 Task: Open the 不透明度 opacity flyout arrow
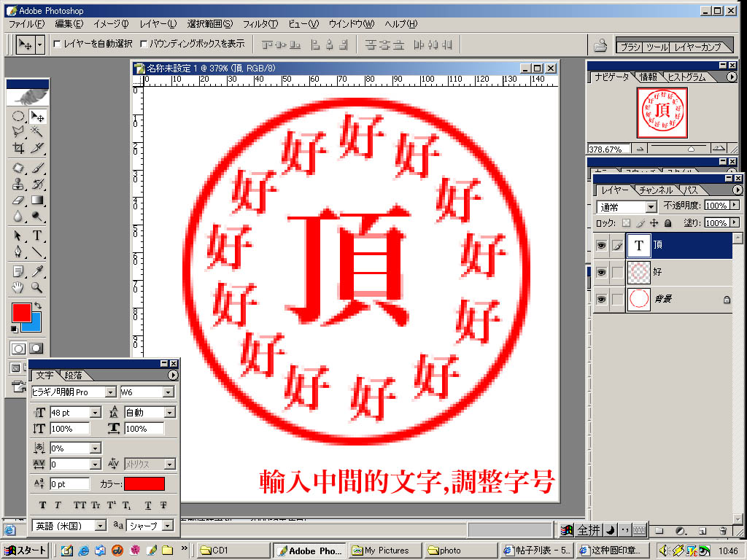[734, 205]
